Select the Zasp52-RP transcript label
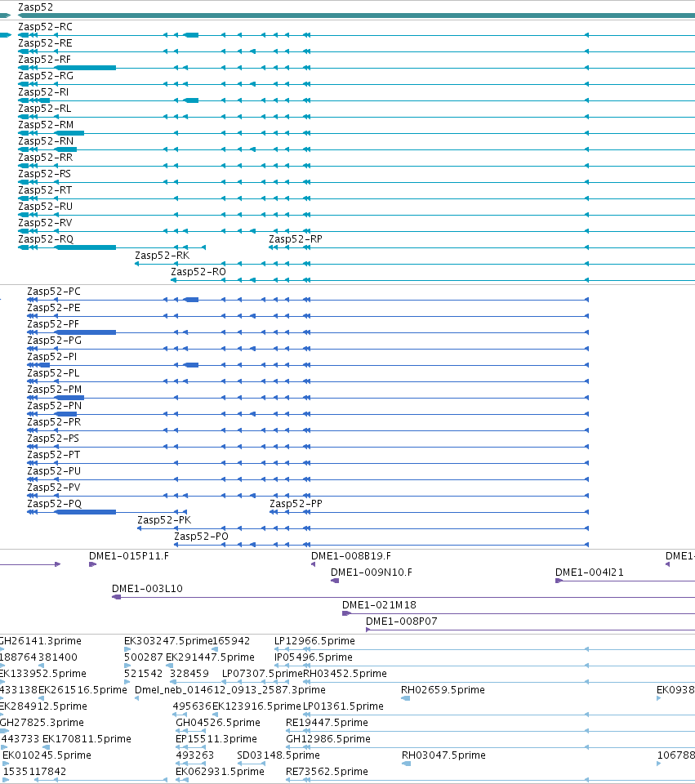Screen dimensions: 695x784 pos(296,239)
